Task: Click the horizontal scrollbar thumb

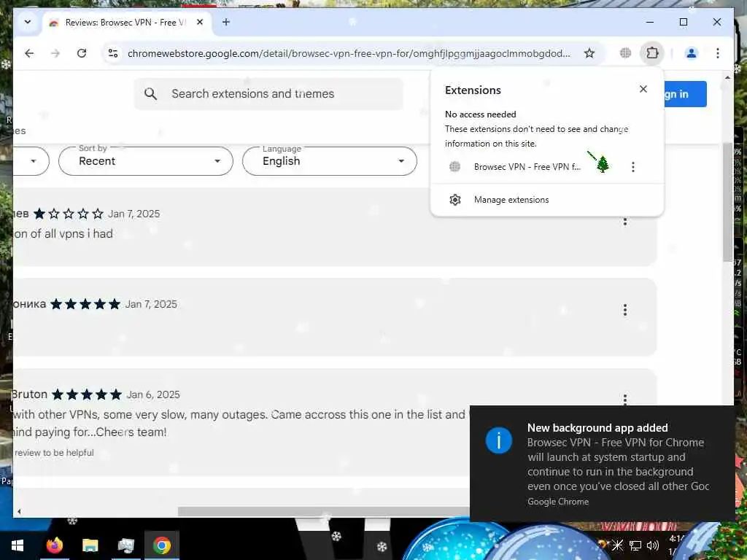Action: (x=324, y=511)
